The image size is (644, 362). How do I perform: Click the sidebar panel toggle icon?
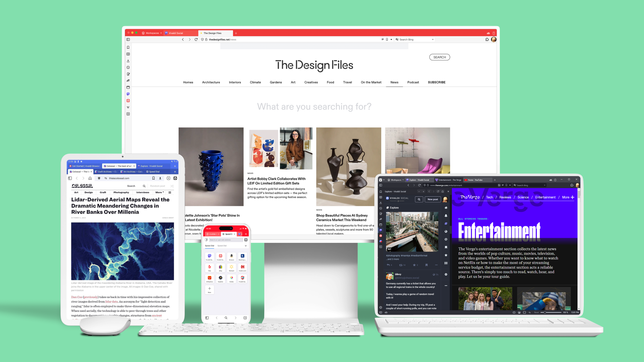129,39
